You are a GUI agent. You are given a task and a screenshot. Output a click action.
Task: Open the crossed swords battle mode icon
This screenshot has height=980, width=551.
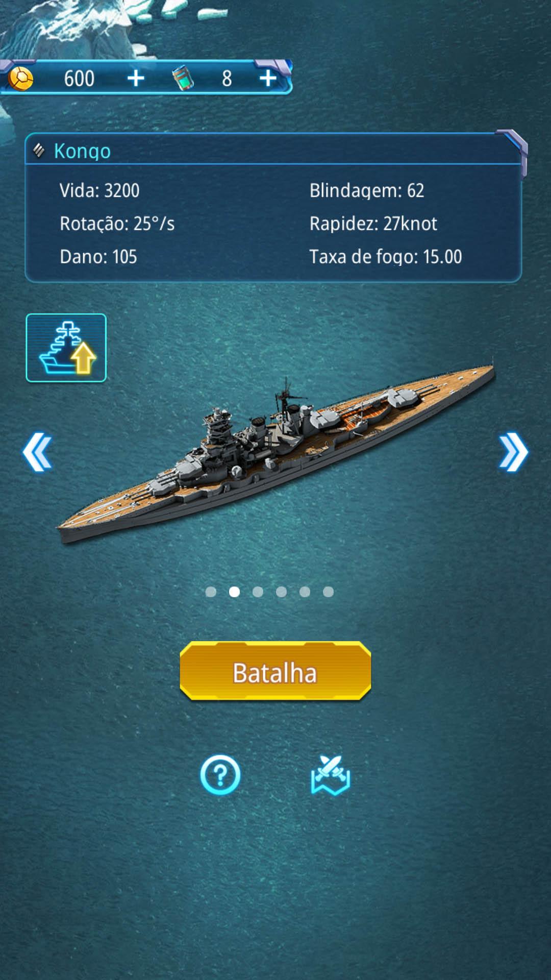tap(331, 775)
